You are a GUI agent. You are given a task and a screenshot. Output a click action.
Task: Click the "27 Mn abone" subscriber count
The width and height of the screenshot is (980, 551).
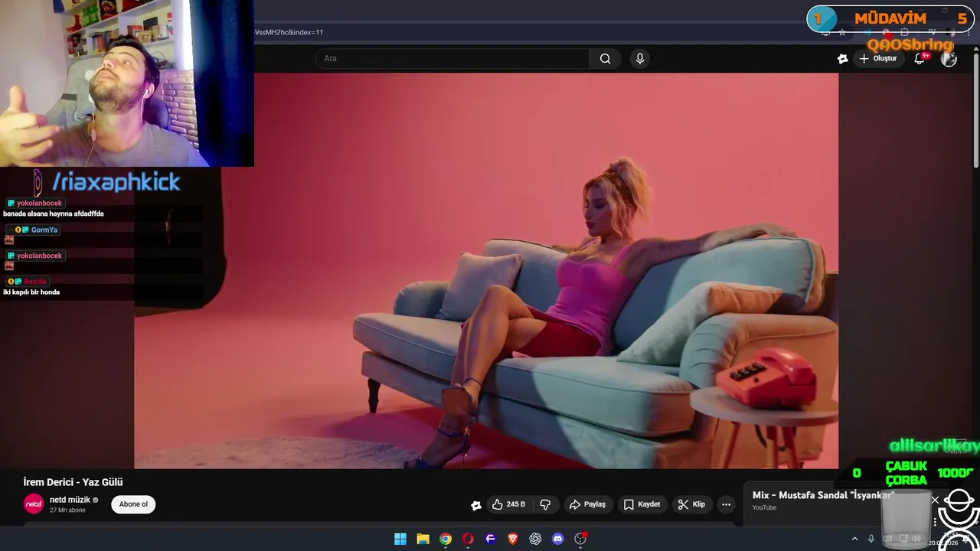click(67, 510)
